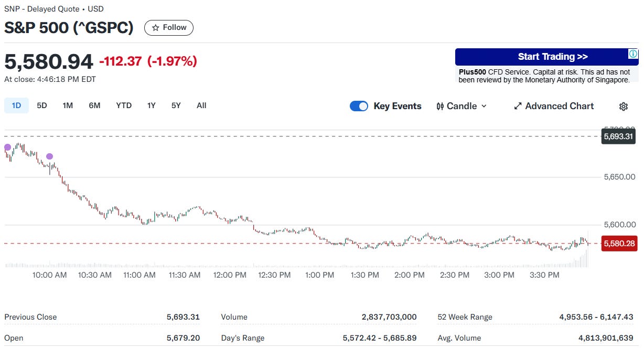Click the 12:00 PM time axis label
The width and height of the screenshot is (644, 349).
click(230, 275)
